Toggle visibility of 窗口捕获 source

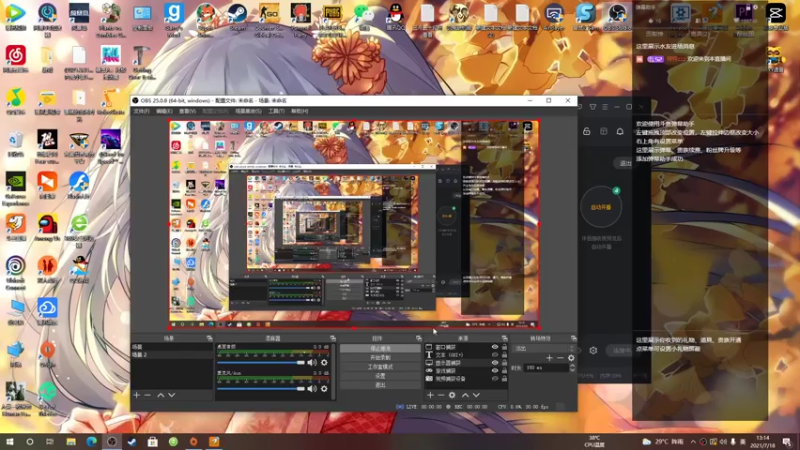pyautogui.click(x=494, y=347)
